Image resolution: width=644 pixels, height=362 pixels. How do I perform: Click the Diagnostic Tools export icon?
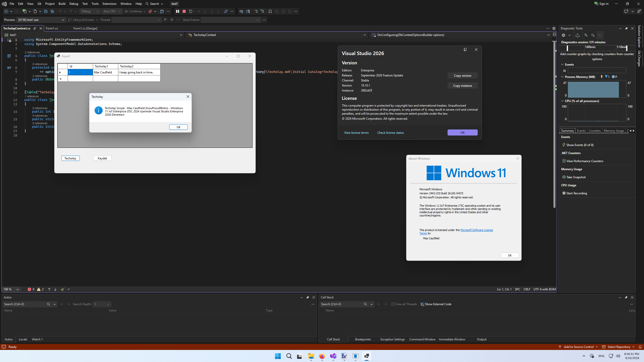[578, 35]
